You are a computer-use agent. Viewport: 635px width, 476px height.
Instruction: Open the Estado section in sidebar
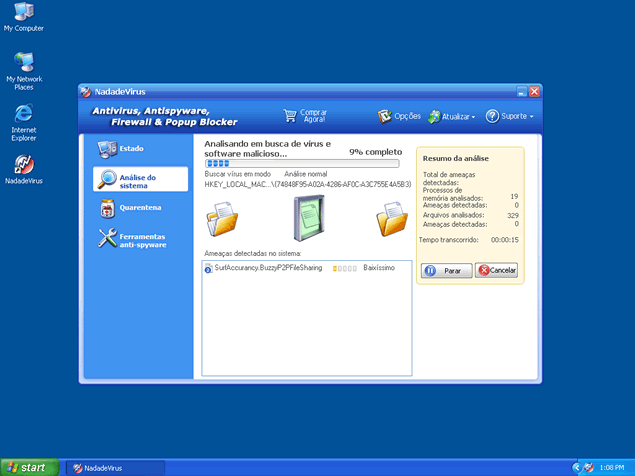121,149
